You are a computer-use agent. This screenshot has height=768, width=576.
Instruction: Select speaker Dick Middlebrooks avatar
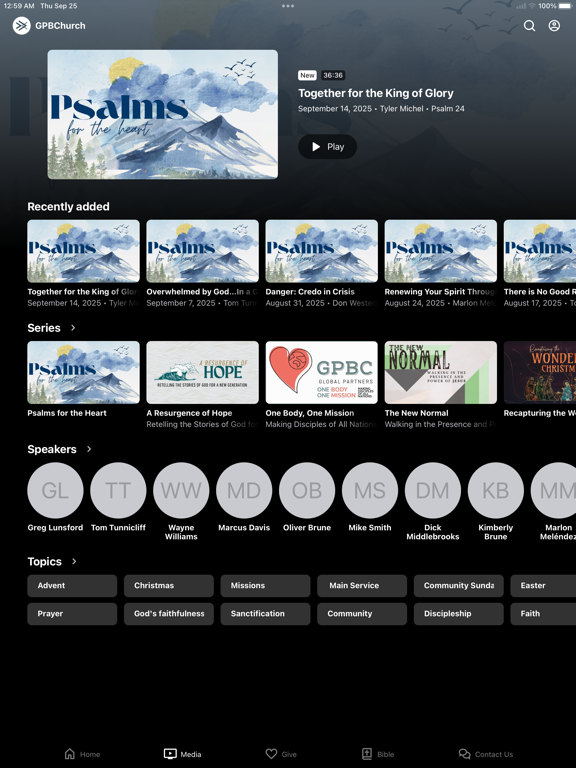click(432, 490)
